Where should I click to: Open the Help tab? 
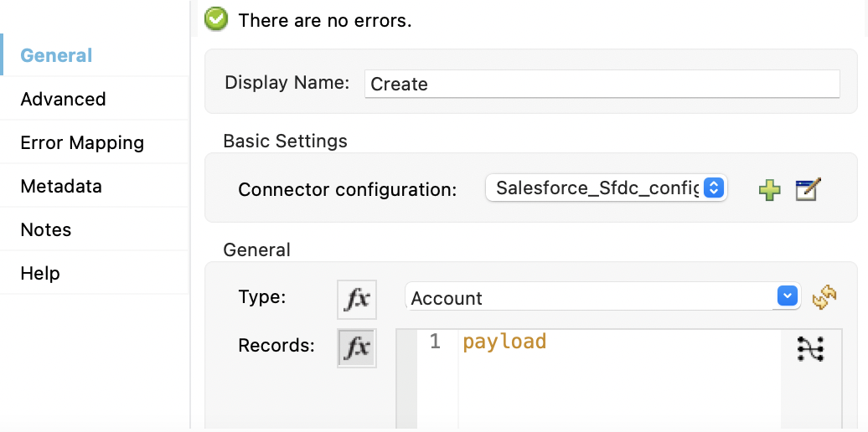coord(40,273)
